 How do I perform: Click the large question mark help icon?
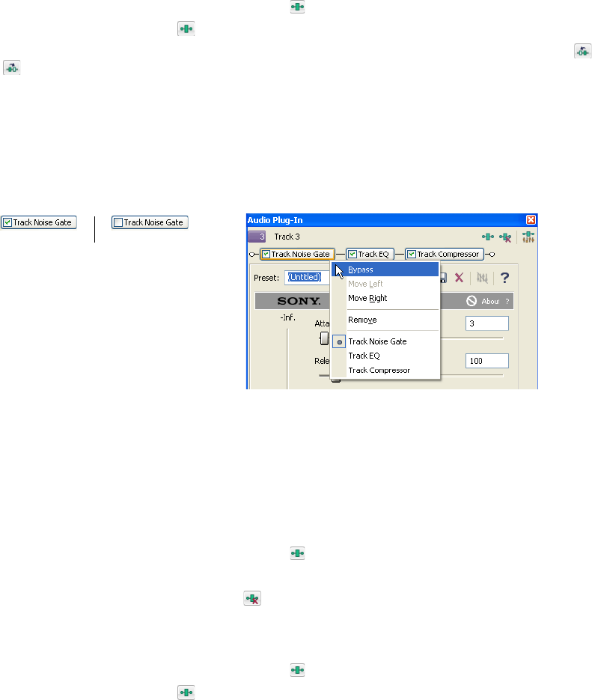504,278
